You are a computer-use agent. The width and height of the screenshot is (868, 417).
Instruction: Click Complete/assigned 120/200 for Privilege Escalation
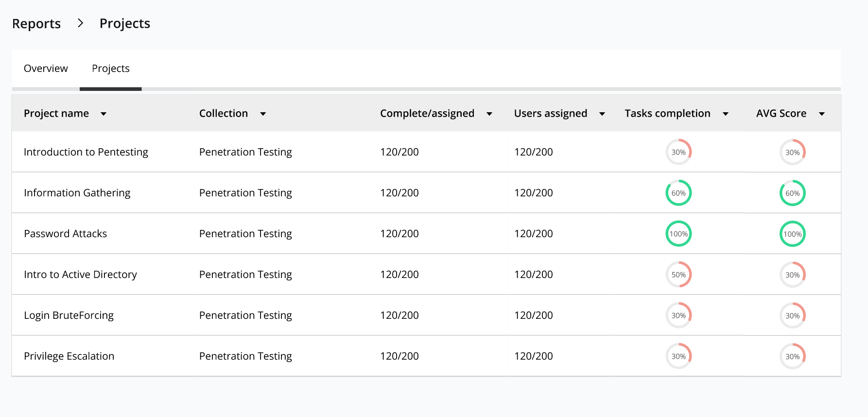pos(399,356)
